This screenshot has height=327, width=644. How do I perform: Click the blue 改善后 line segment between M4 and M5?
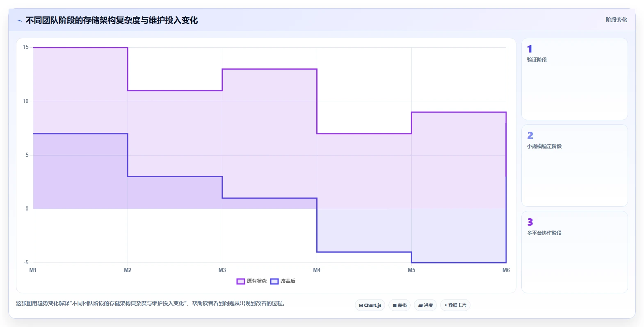point(364,252)
